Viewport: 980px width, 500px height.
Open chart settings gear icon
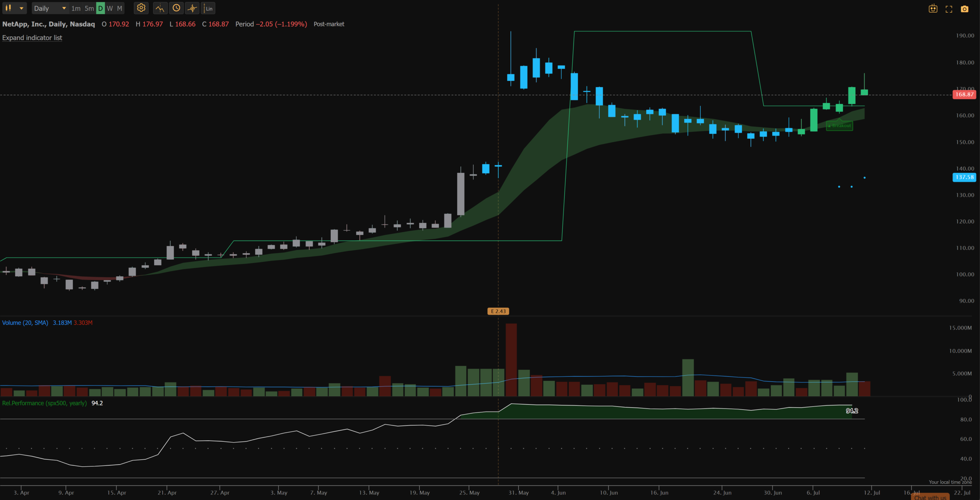tap(141, 8)
